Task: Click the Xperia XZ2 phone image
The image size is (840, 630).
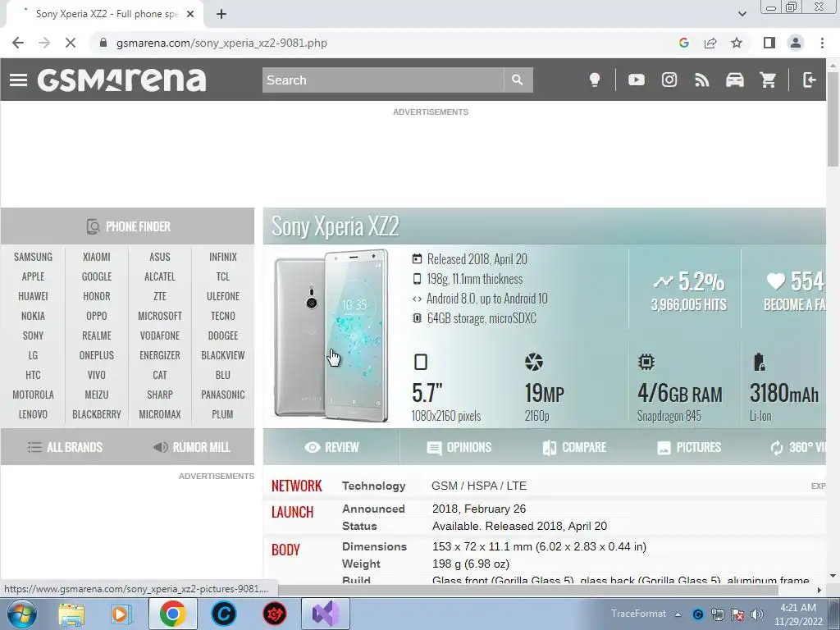Action: tap(331, 336)
